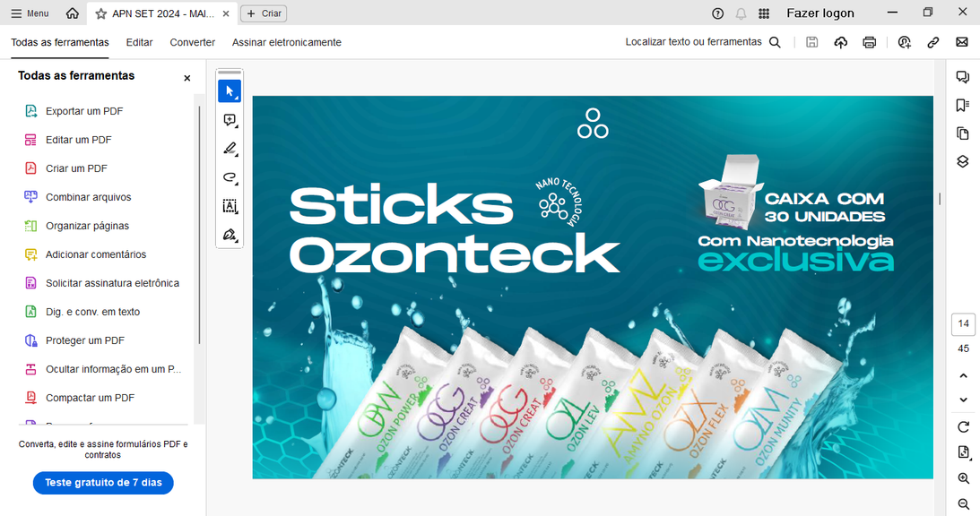Click the quick toolbar drag handle

[230, 73]
